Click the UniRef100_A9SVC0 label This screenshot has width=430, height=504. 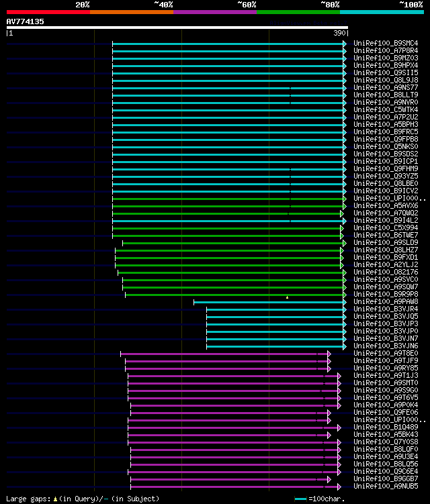pyautogui.click(x=386, y=280)
